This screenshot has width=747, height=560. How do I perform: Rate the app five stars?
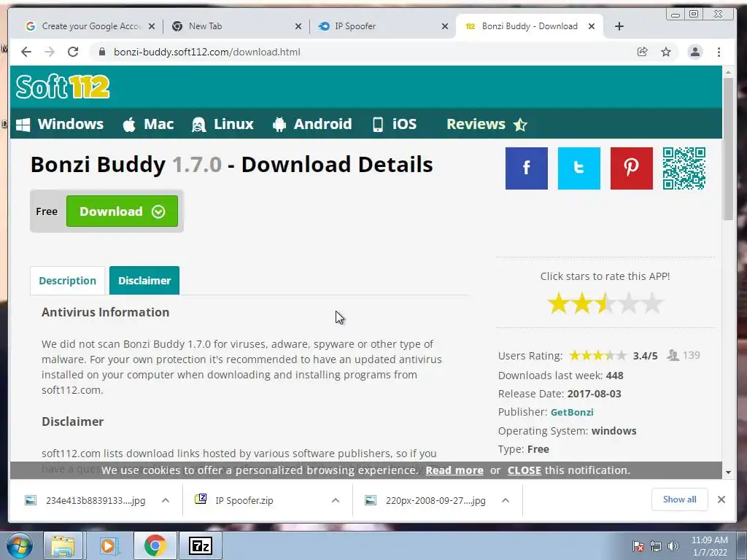point(652,303)
